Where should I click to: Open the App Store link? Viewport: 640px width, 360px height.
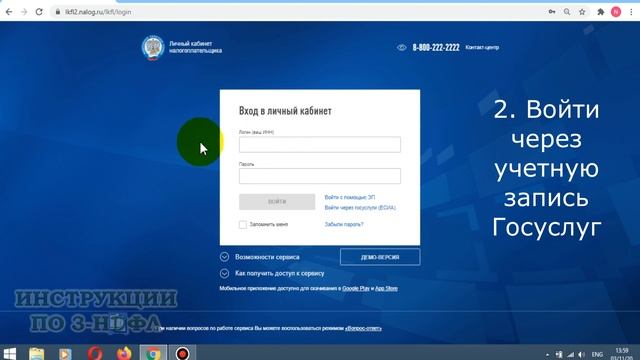coord(386,288)
